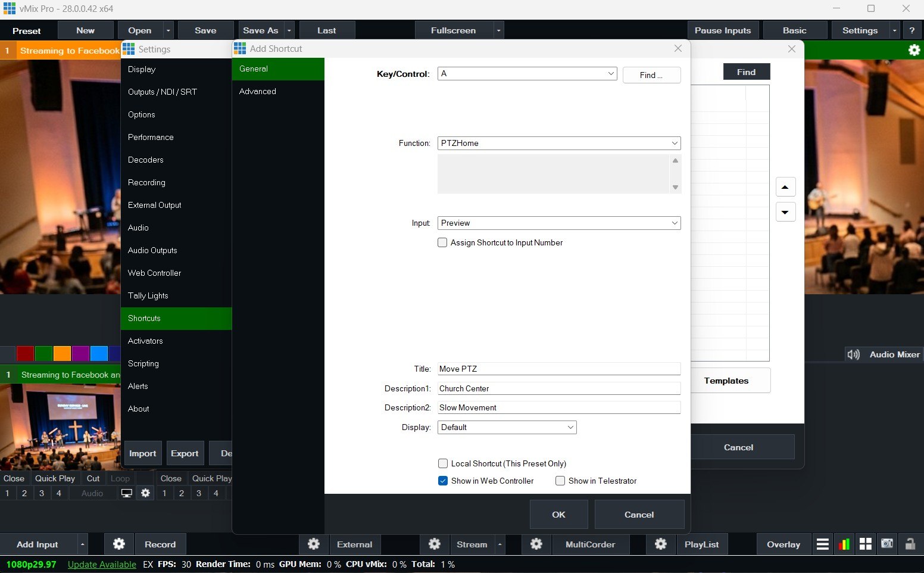
Task: Move shortcut down with arrow button
Action: tap(785, 212)
